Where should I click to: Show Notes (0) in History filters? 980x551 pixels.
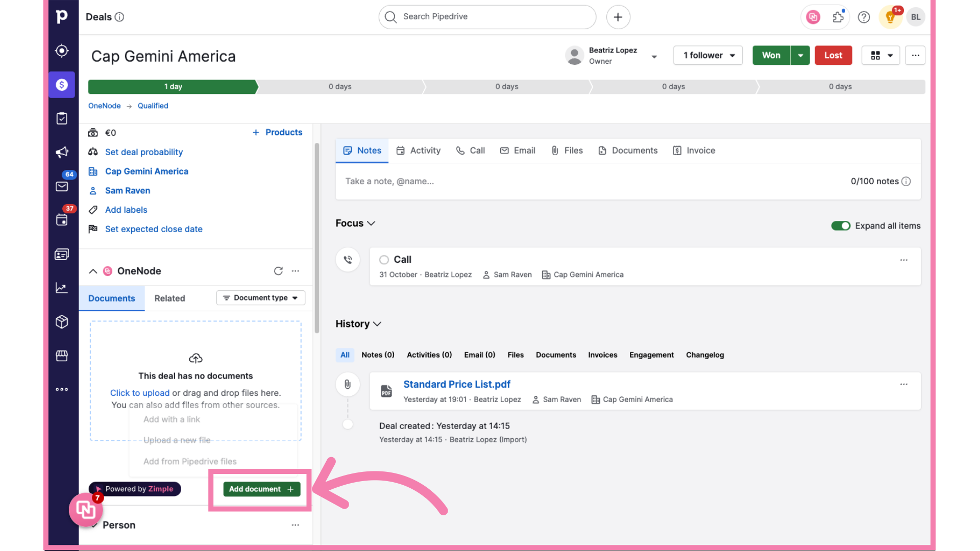(x=378, y=355)
